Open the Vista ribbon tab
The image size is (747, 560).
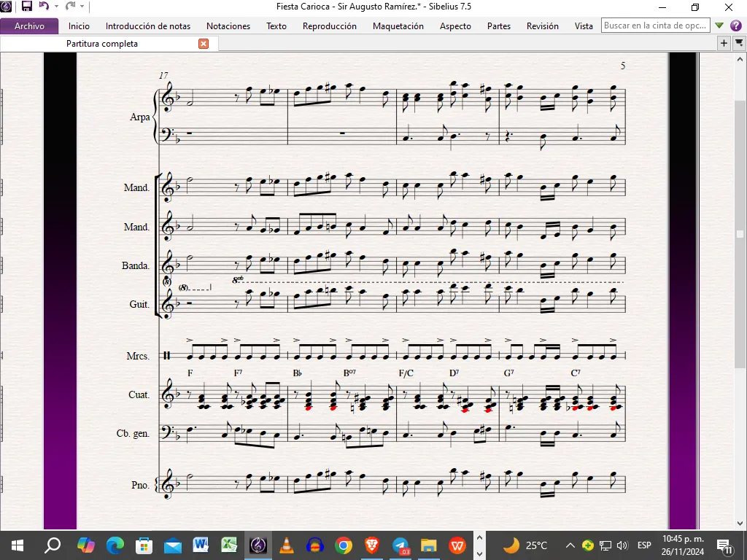(584, 26)
